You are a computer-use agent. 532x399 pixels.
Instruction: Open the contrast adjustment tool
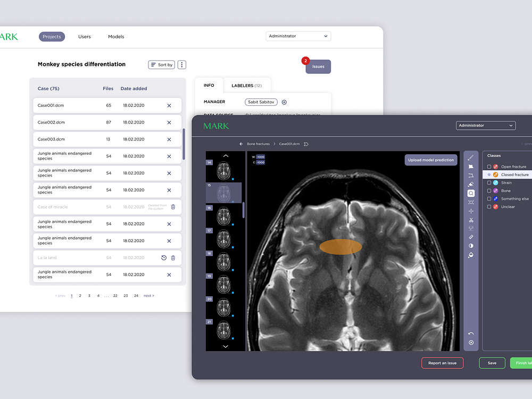(471, 246)
